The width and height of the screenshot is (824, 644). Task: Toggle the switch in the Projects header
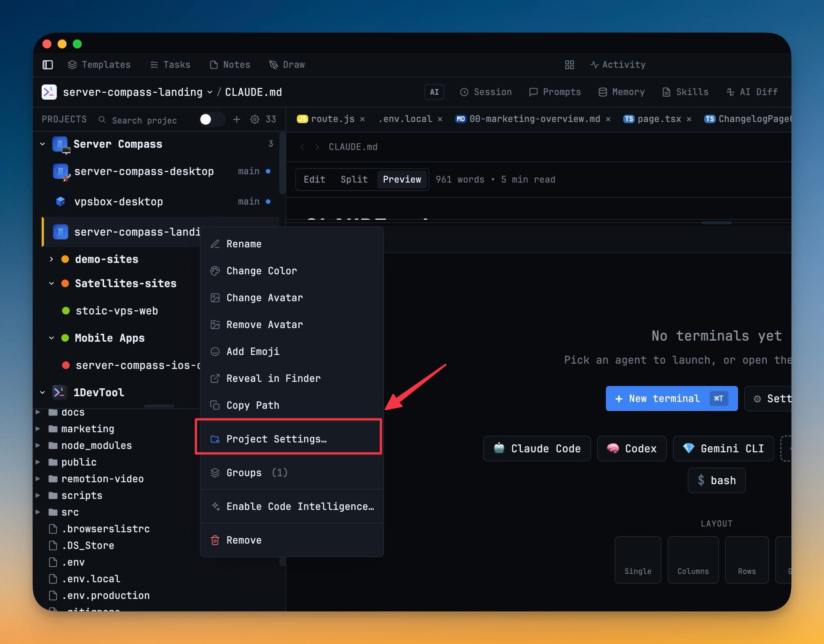click(x=212, y=119)
